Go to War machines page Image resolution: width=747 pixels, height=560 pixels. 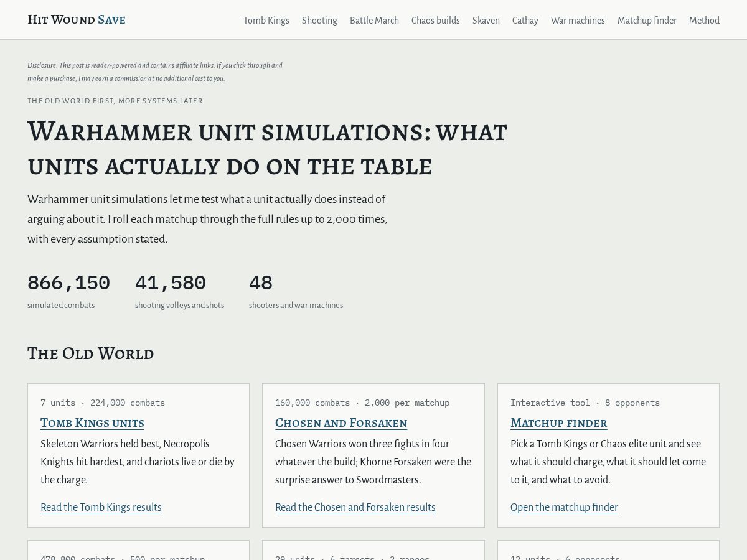pyautogui.click(x=578, y=21)
